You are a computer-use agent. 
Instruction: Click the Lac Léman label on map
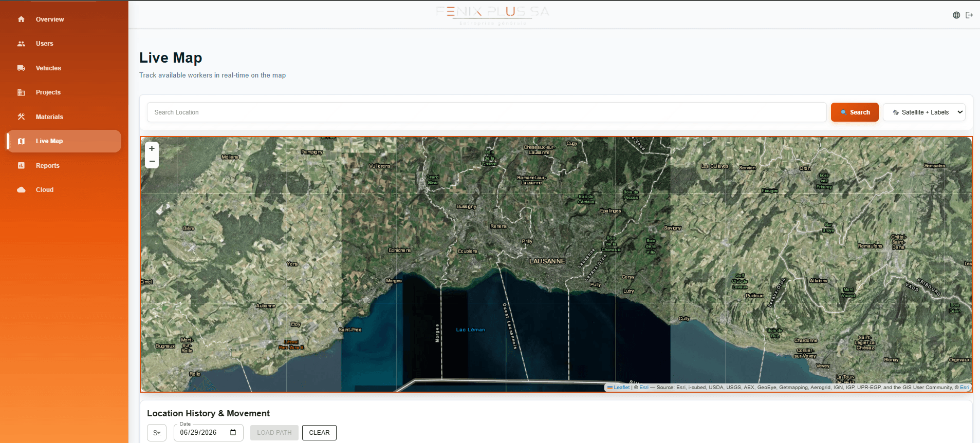[x=470, y=330]
